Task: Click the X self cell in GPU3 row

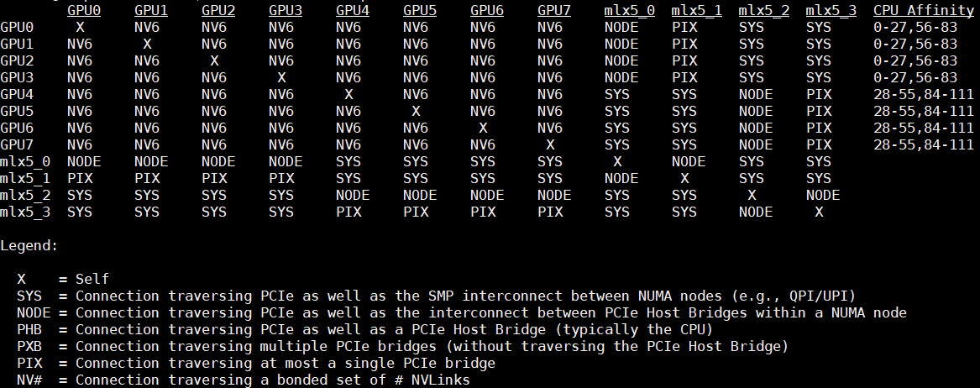Action: pos(281,77)
